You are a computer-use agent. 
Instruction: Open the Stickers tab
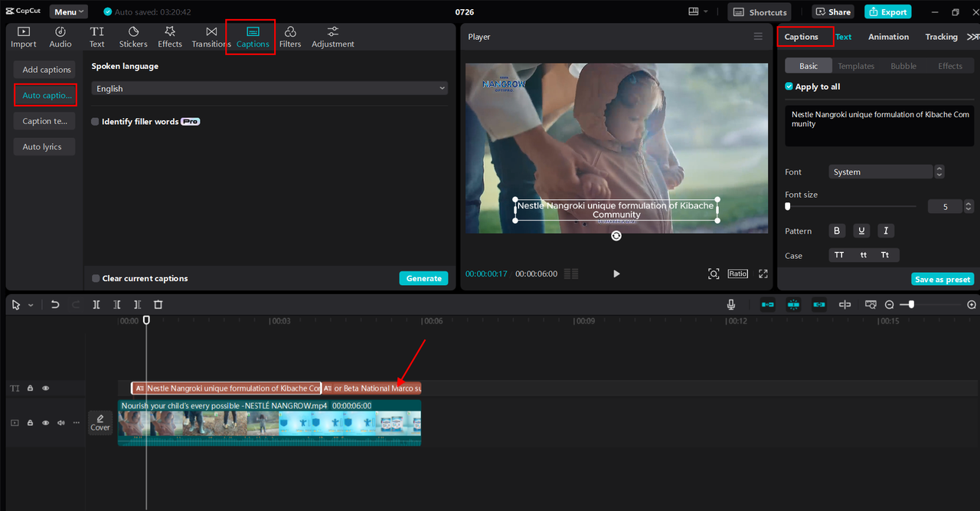click(133, 37)
